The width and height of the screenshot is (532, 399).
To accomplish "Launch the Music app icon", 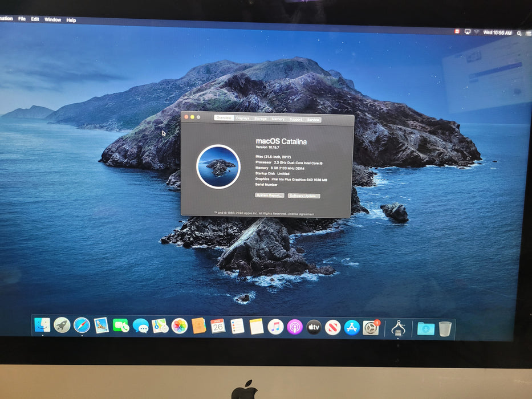I will tap(275, 327).
